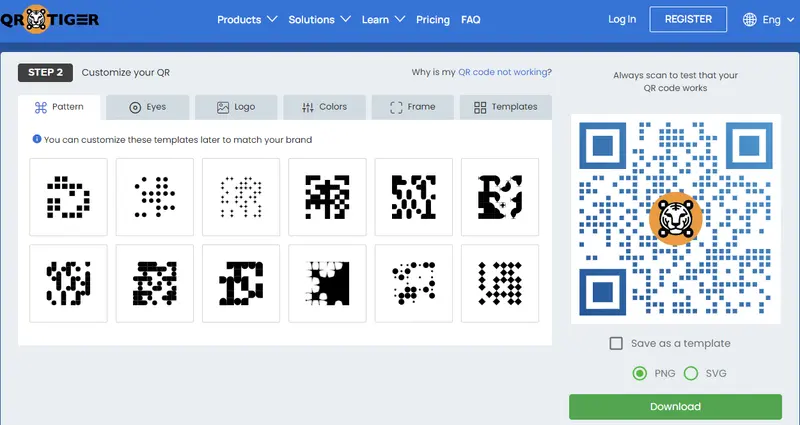Open the QR code not working link
This screenshot has width=800, height=425.
(x=503, y=72)
